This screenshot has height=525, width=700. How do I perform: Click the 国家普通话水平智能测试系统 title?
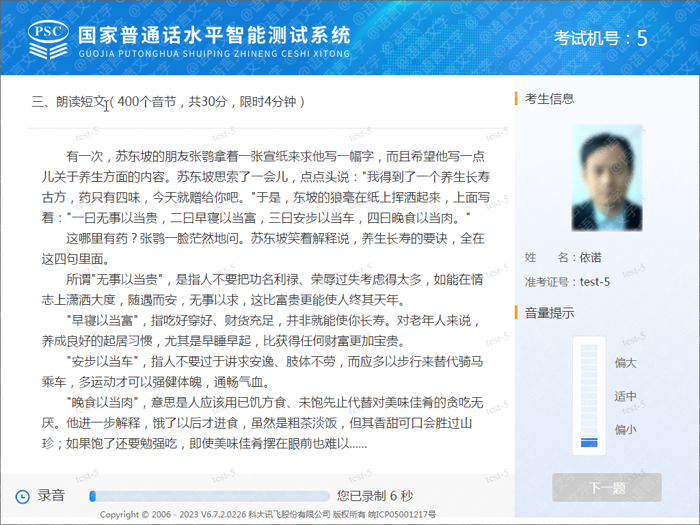pyautogui.click(x=214, y=35)
